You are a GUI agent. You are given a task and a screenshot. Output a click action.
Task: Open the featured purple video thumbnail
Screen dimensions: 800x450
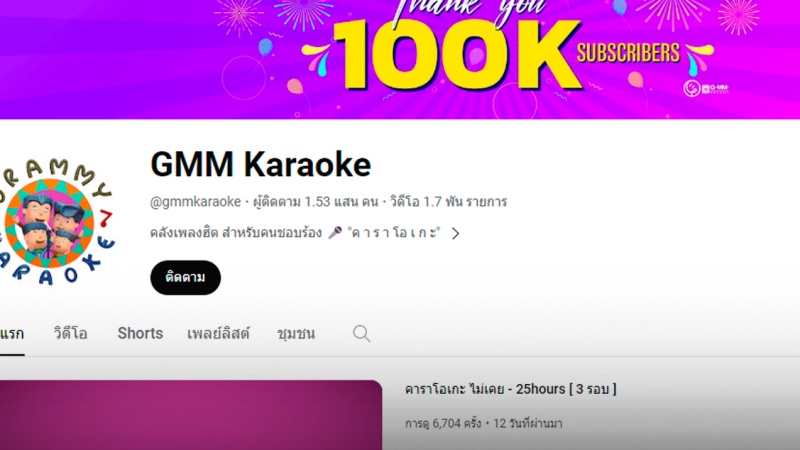191,415
